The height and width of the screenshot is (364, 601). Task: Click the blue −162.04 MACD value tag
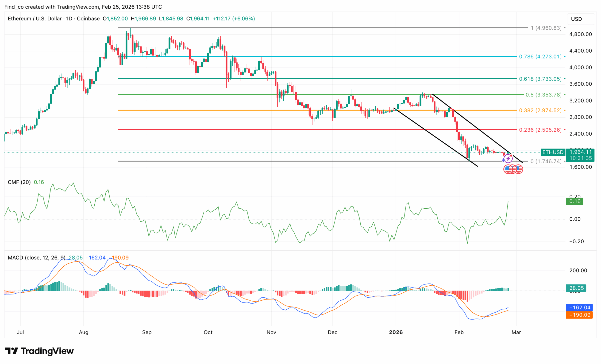579,308
